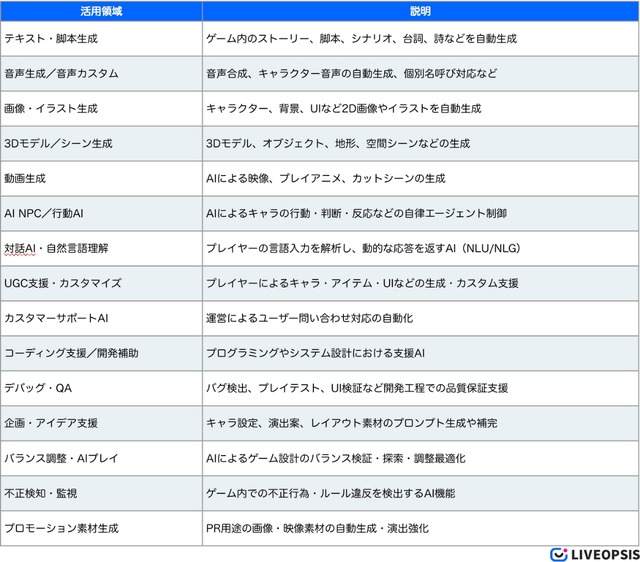Select the 説明 column header
The height and width of the screenshot is (562, 640).
coord(419,11)
